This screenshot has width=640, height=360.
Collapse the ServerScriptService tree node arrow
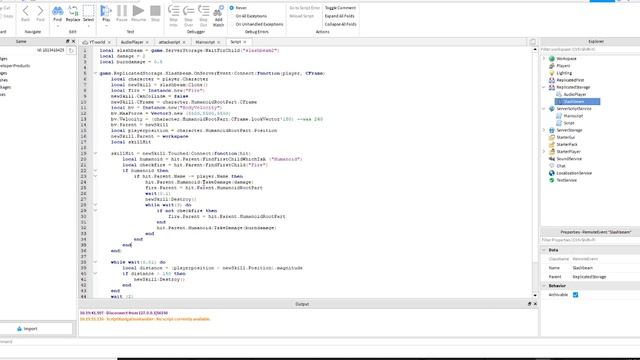pos(544,109)
